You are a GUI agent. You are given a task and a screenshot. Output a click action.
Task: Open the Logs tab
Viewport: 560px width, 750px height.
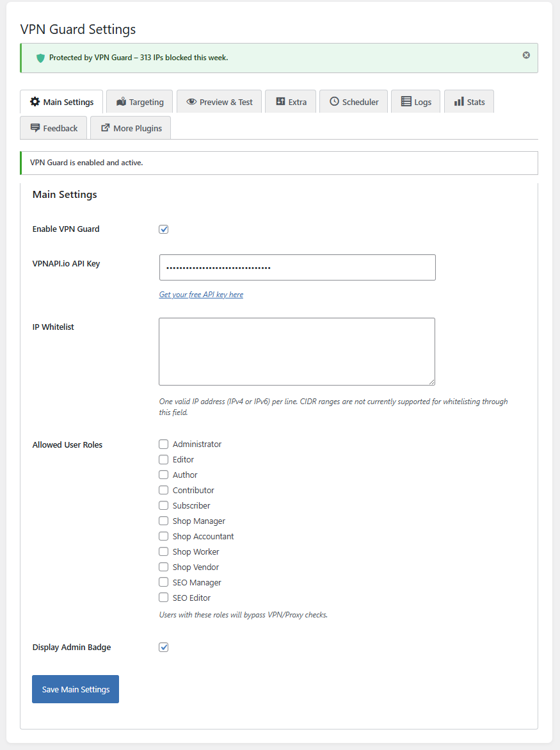(x=415, y=102)
